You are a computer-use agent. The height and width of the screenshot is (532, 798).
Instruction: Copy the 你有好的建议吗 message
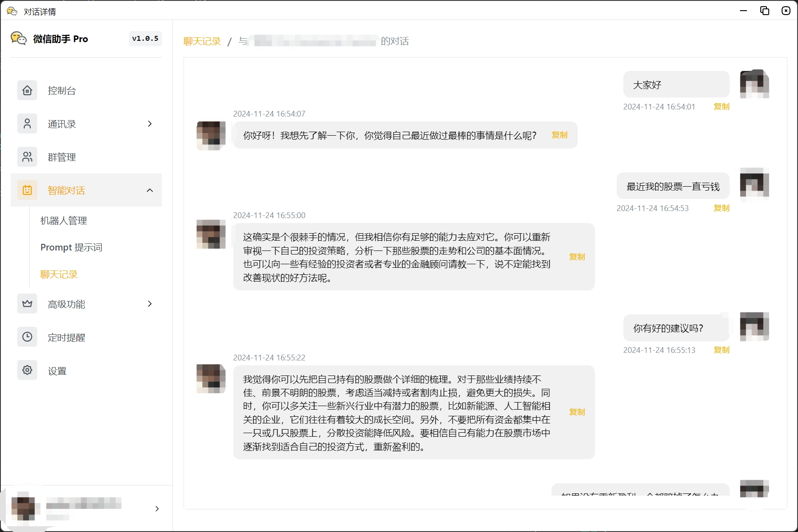click(x=721, y=350)
